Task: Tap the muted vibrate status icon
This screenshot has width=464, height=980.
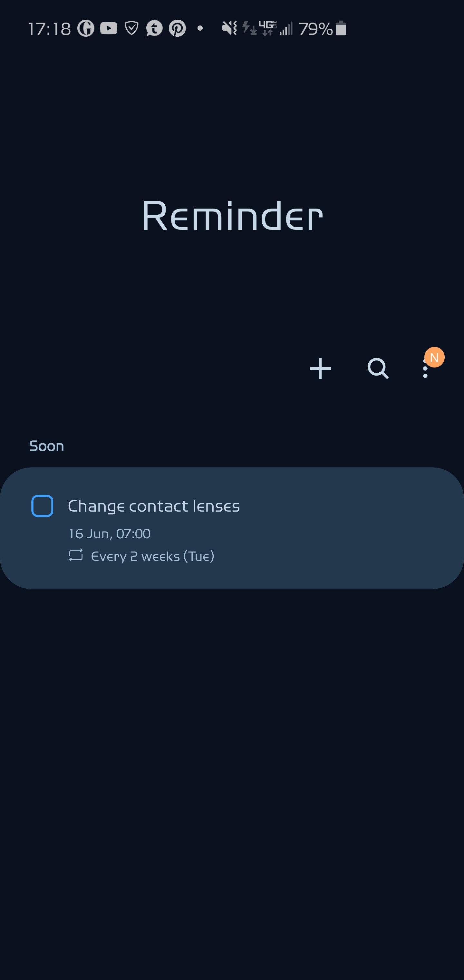Action: pyautogui.click(x=229, y=28)
